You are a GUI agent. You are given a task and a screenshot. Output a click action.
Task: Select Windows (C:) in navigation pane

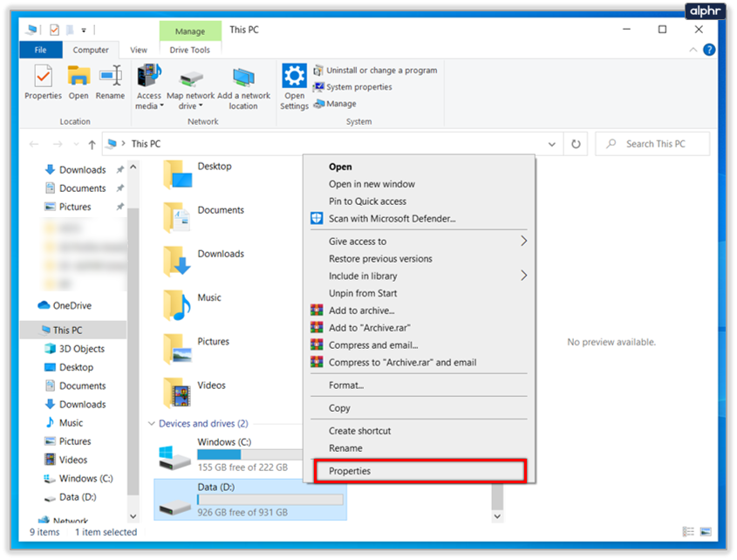coord(78,479)
